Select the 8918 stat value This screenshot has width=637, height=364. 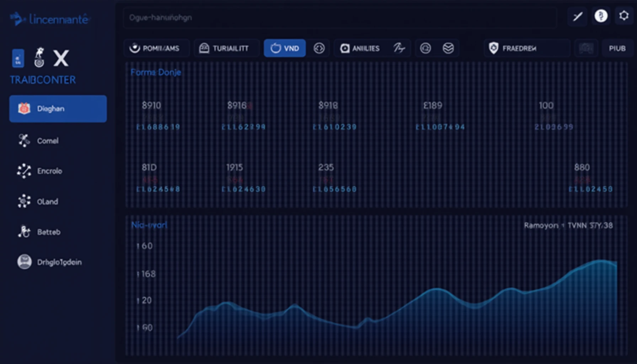pyautogui.click(x=328, y=106)
